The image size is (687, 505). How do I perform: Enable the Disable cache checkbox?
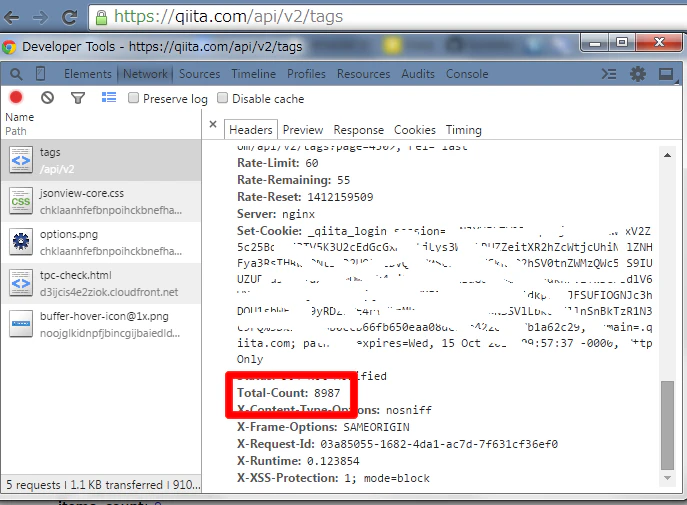(x=223, y=98)
